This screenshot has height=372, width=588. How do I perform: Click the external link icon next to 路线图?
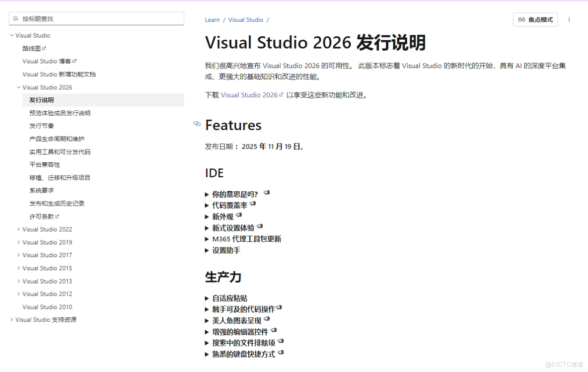tap(44, 48)
